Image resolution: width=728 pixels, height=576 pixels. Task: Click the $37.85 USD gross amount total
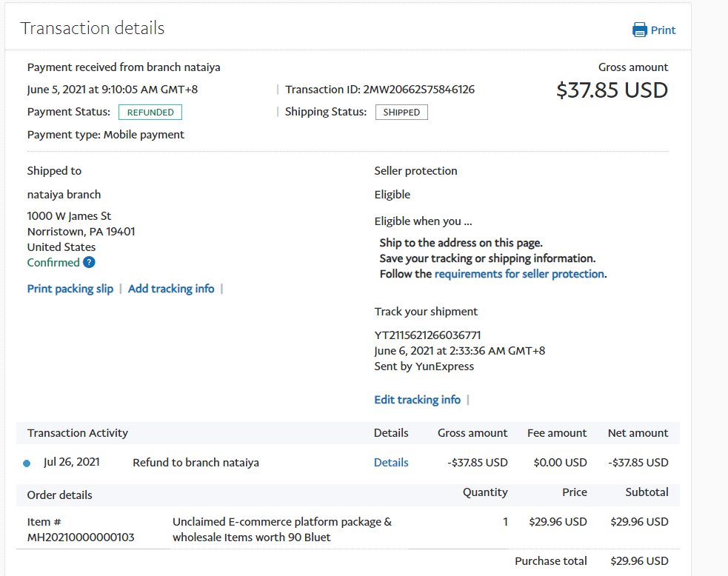pos(612,90)
